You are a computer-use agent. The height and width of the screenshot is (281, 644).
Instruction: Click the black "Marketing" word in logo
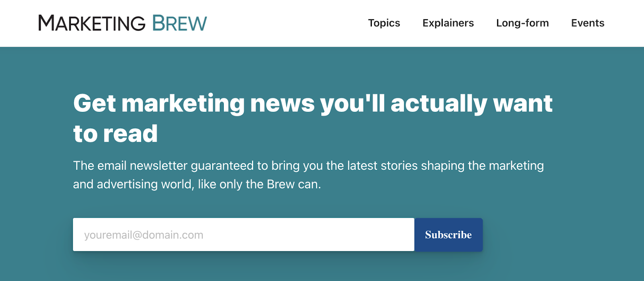point(92,23)
